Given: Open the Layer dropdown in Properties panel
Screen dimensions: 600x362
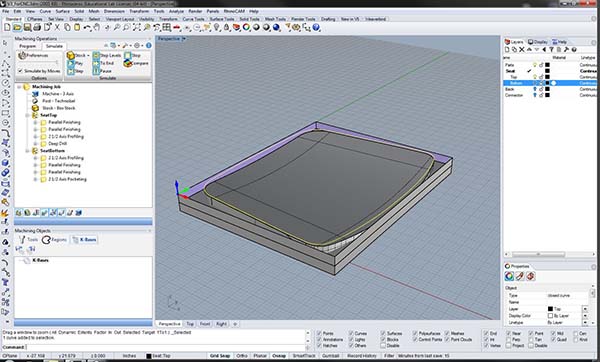Looking at the screenshot, I should [x=585, y=309].
